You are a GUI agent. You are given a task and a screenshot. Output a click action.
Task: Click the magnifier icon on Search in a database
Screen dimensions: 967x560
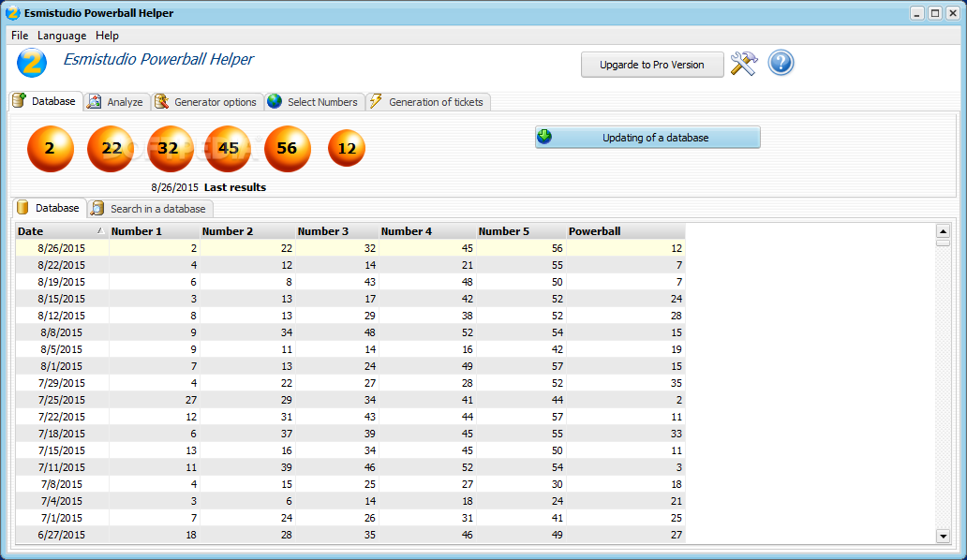pyautogui.click(x=97, y=208)
